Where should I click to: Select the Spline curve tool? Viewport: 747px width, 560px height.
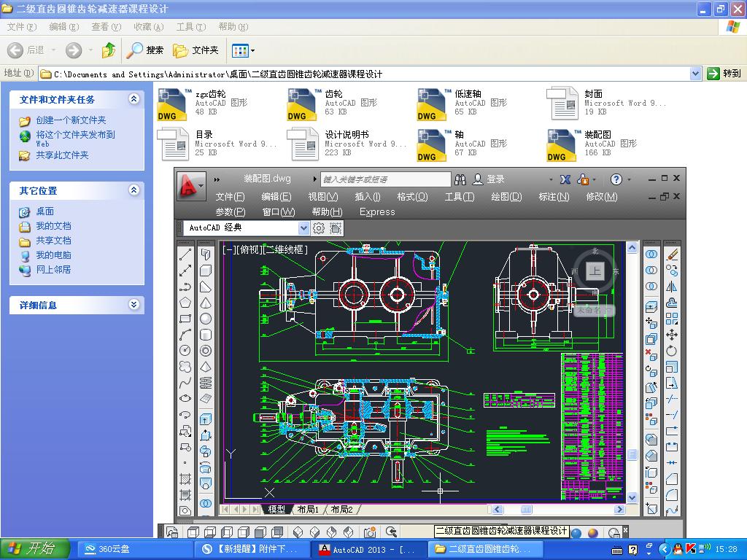(x=185, y=383)
